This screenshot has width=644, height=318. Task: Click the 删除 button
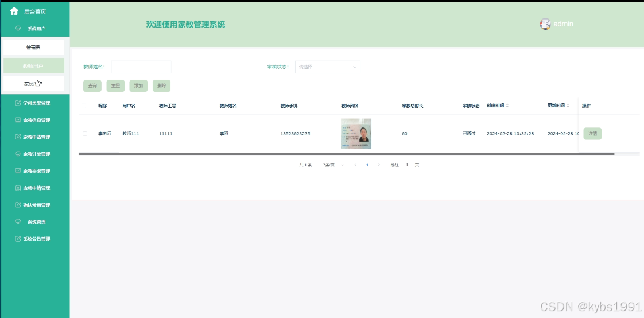(x=161, y=86)
